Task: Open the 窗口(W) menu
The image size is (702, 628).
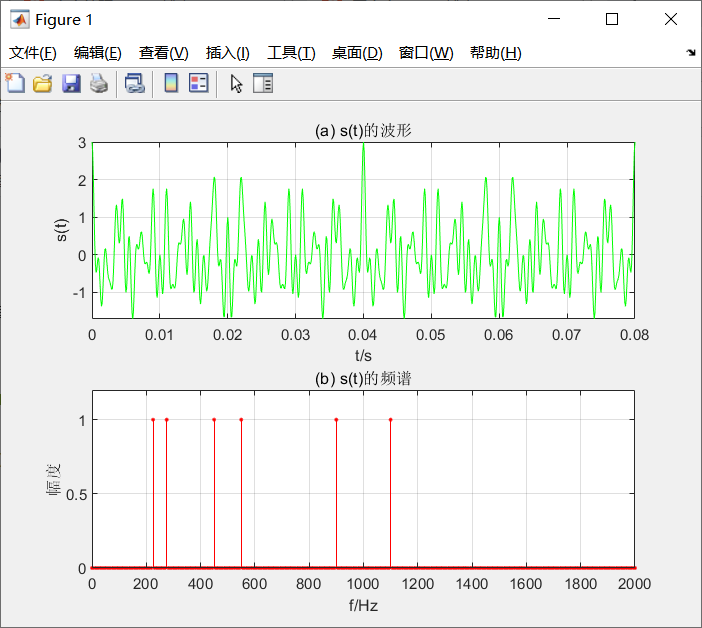Action: (426, 53)
